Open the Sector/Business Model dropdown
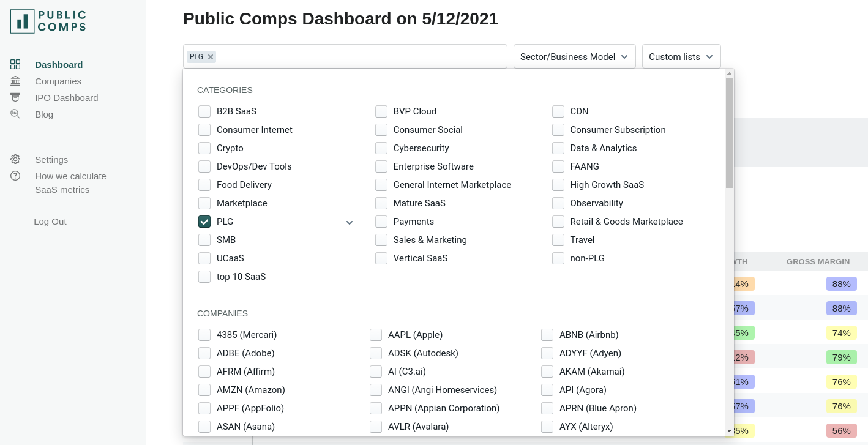The image size is (868, 445). [x=574, y=56]
